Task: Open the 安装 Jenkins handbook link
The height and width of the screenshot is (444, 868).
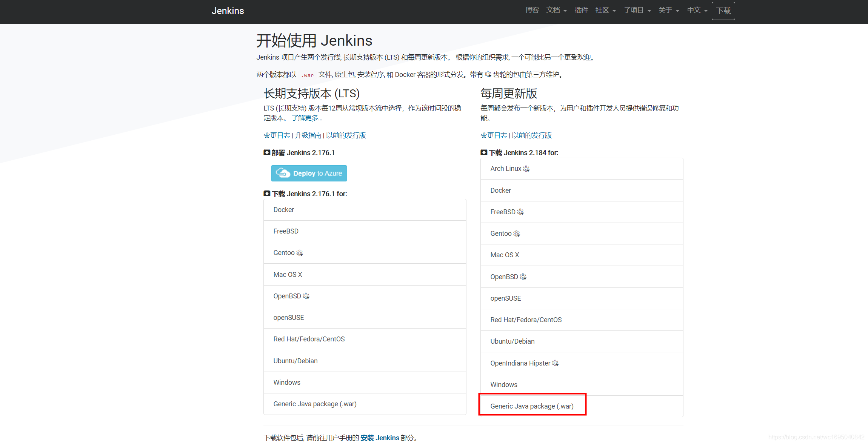Action: pyautogui.click(x=380, y=438)
